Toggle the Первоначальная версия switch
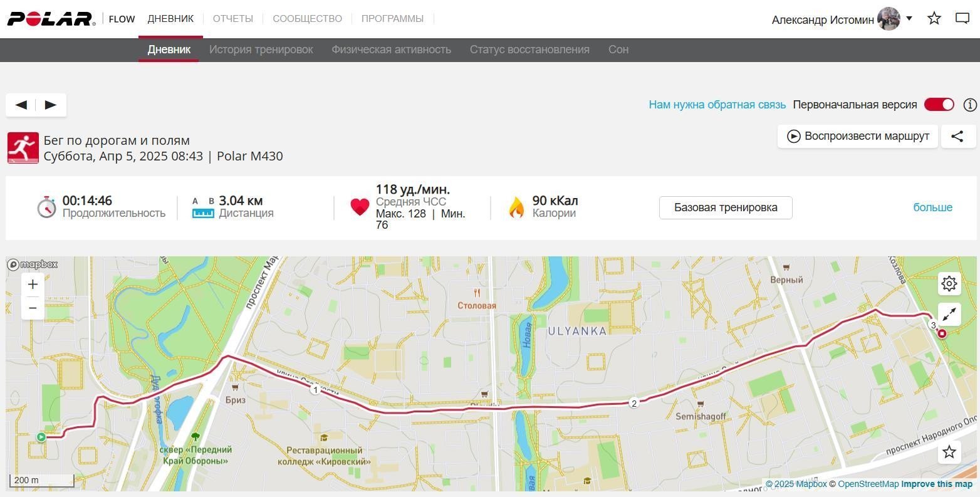 (939, 105)
